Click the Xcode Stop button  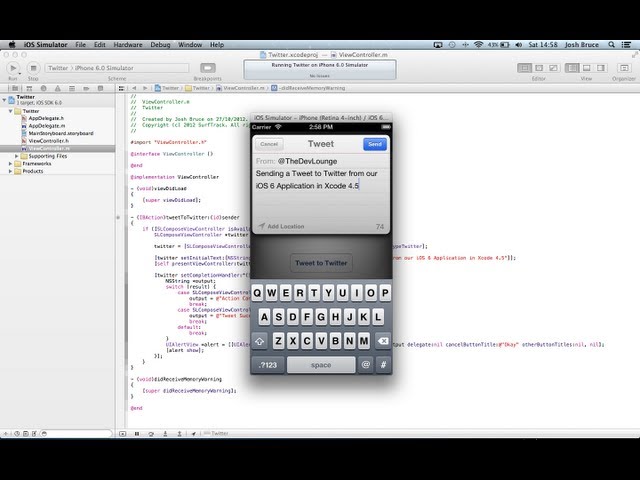tap(33, 68)
